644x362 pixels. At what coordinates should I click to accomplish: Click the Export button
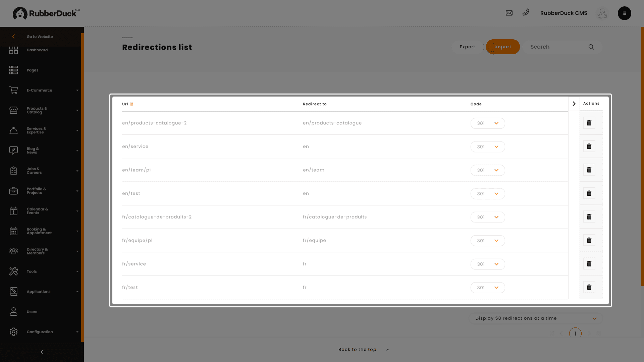pos(467,47)
